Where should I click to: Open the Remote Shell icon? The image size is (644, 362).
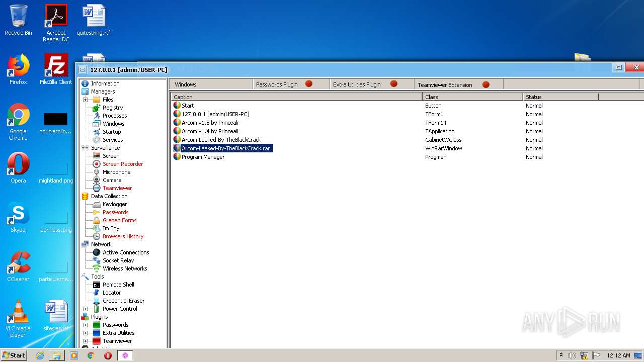[x=97, y=285]
